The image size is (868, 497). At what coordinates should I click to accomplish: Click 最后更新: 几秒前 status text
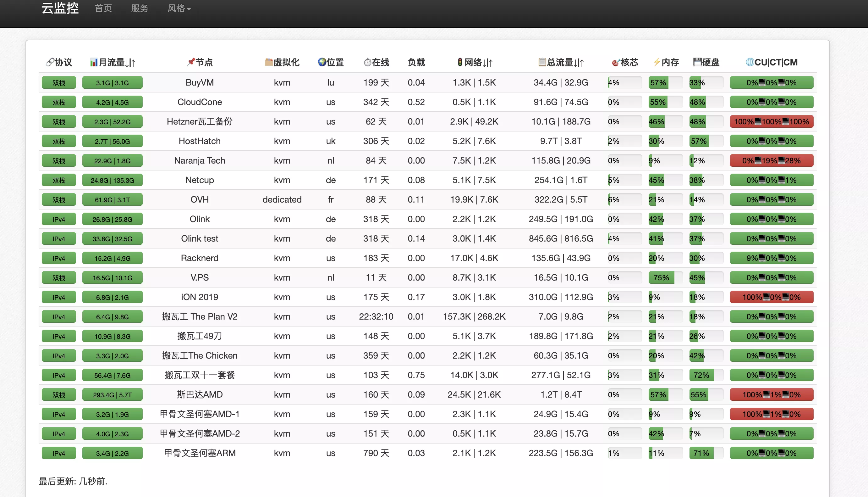tap(73, 482)
